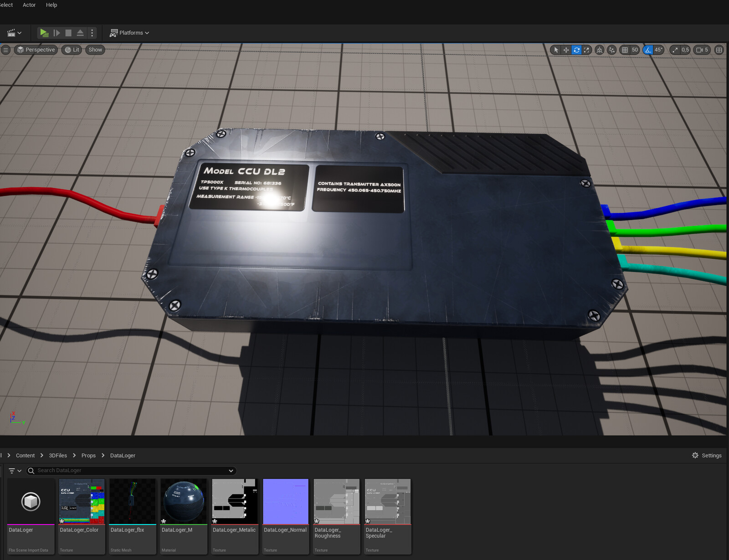
Task: Click the DataLoger breadcrumb
Action: [123, 456]
